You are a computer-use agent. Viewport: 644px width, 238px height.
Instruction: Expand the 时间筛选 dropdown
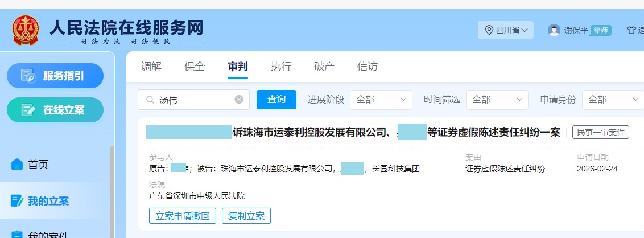click(x=497, y=100)
